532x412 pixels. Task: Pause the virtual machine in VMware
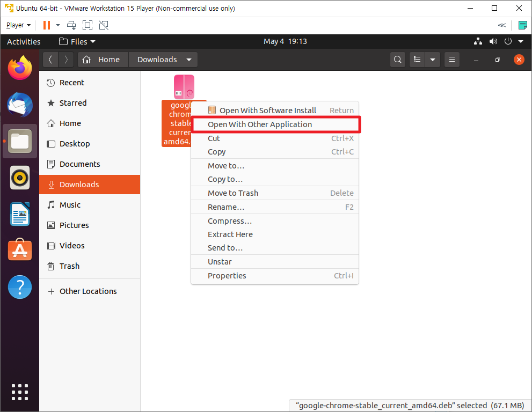click(x=47, y=25)
